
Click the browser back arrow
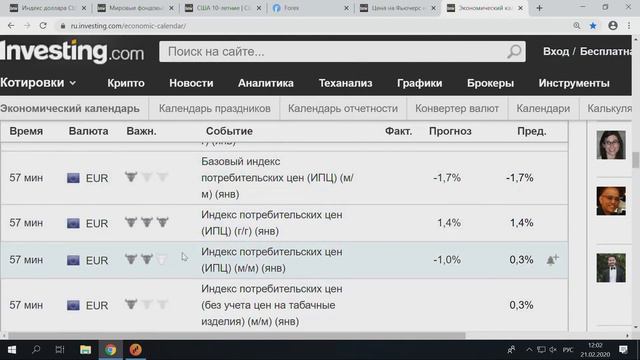pyautogui.click(x=11, y=26)
